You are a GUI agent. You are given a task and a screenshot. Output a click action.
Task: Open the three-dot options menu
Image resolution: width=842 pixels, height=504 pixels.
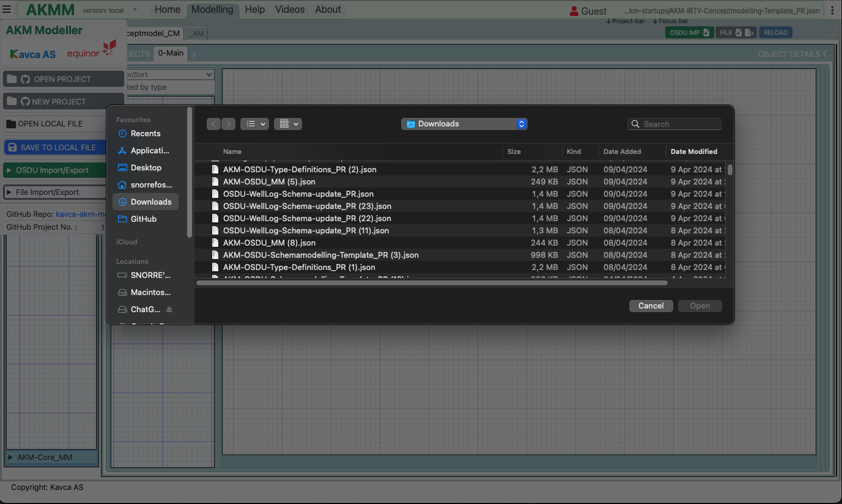(x=832, y=10)
